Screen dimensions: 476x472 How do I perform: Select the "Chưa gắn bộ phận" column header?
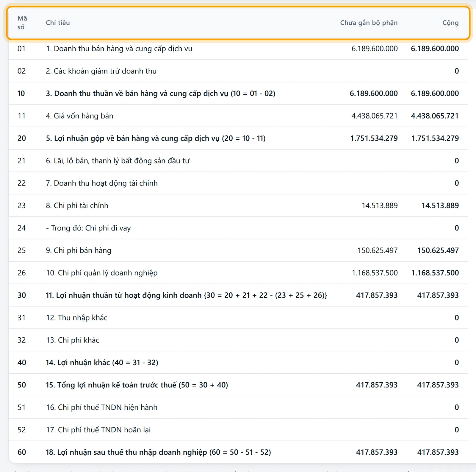[x=369, y=23]
